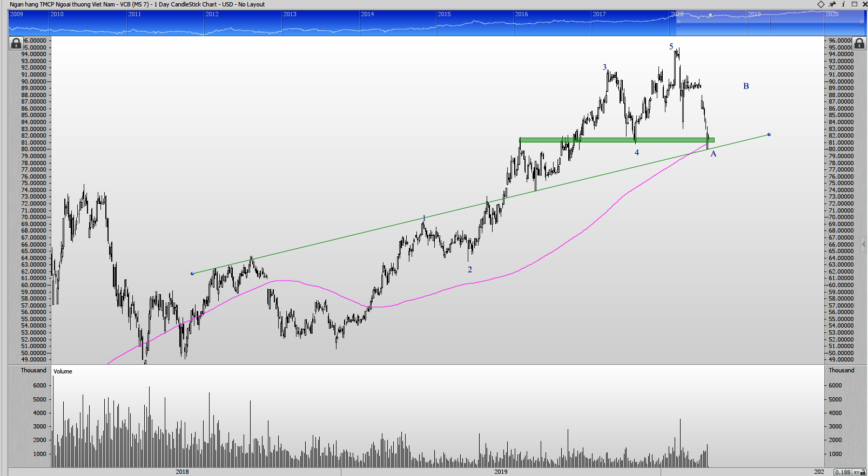
Task: Grab the left handle of navigator range
Action: coord(678,23)
